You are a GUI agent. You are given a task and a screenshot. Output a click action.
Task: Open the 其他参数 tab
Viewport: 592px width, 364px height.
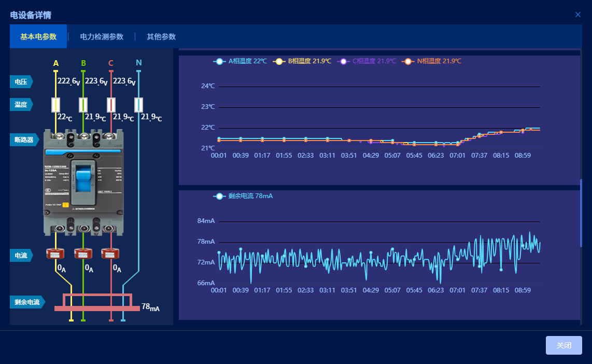click(x=161, y=37)
